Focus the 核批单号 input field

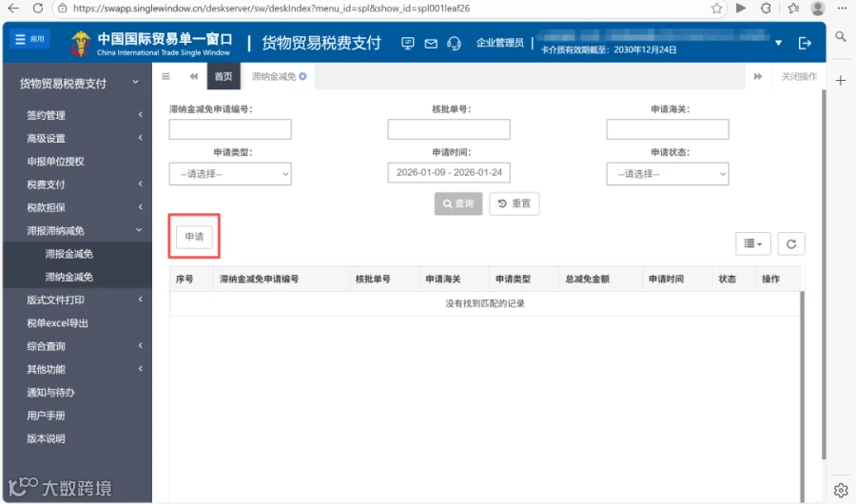click(449, 129)
